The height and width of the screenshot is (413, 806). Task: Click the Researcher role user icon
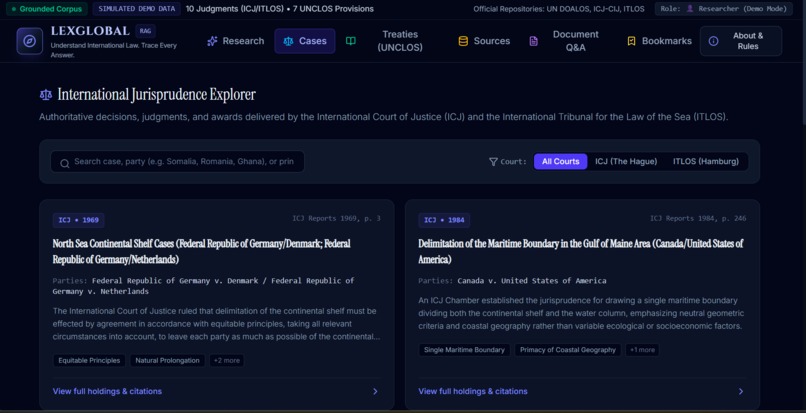coord(690,9)
